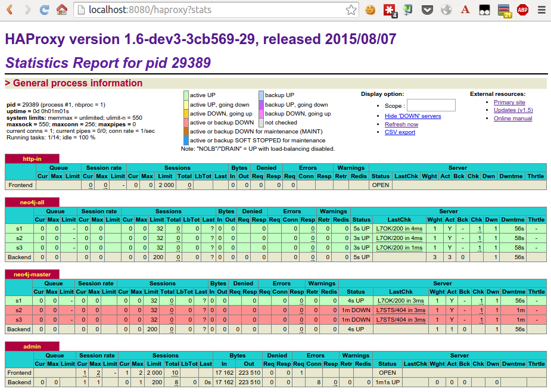Click the Refresh now link
Image resolution: width=551 pixels, height=392 pixels.
[x=401, y=125]
